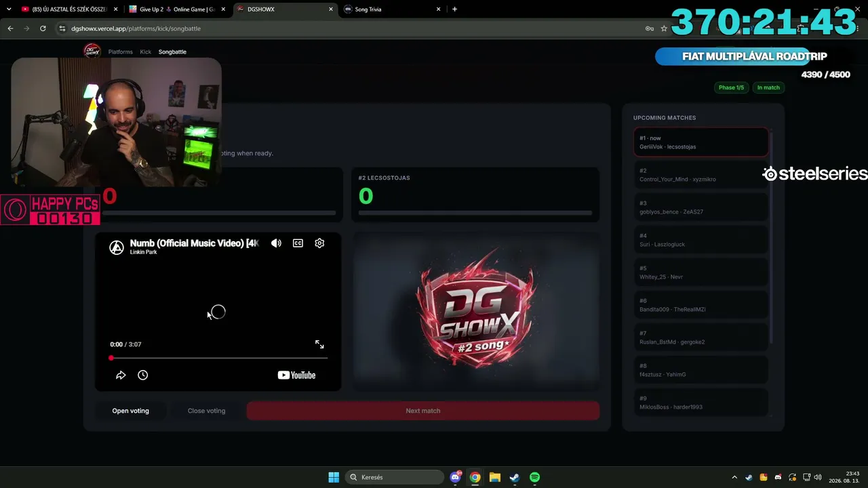Open a new browser tab
Viewport: 868px width, 488px height.
[x=454, y=9]
